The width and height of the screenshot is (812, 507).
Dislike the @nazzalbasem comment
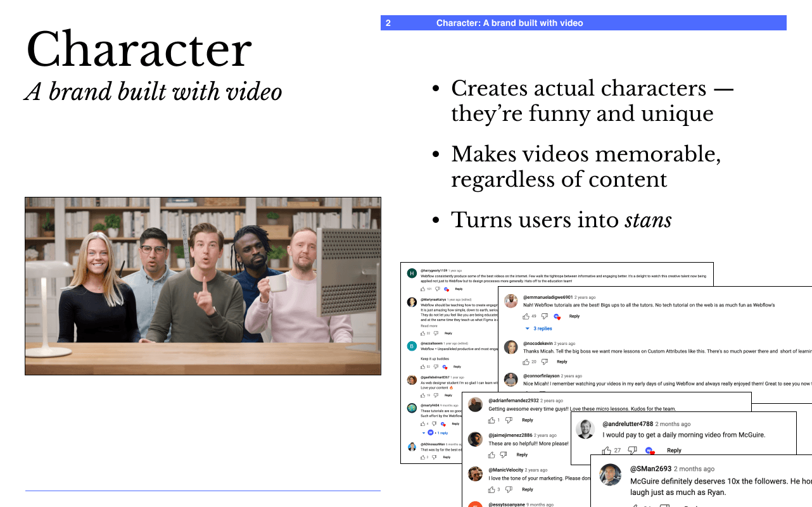coord(436,366)
